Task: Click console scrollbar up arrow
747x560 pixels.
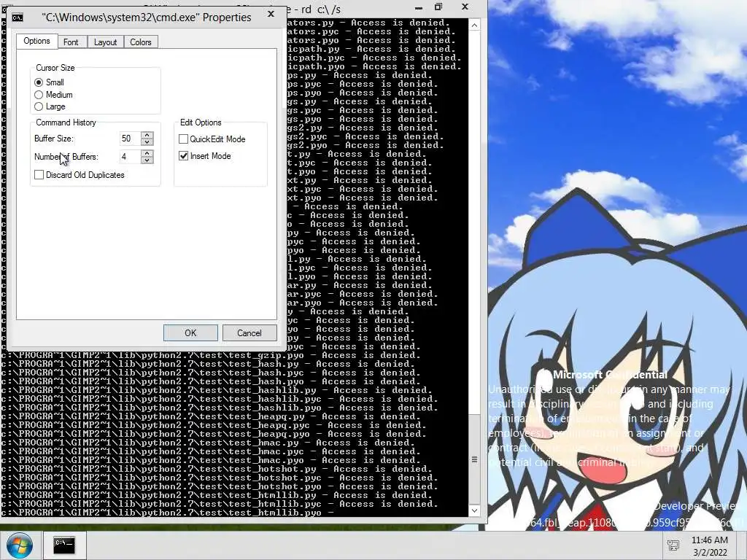Action: 474,26
